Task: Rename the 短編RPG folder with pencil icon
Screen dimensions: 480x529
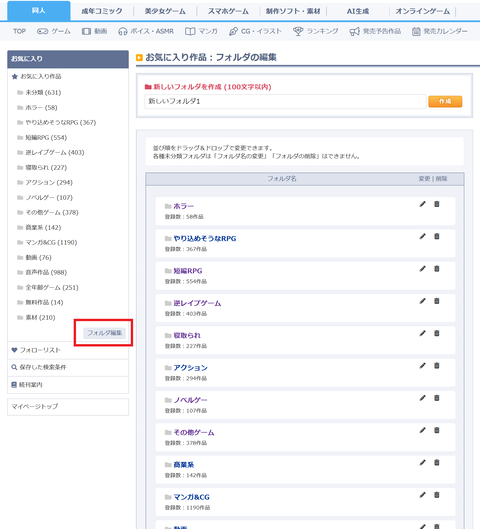Action: click(x=422, y=269)
